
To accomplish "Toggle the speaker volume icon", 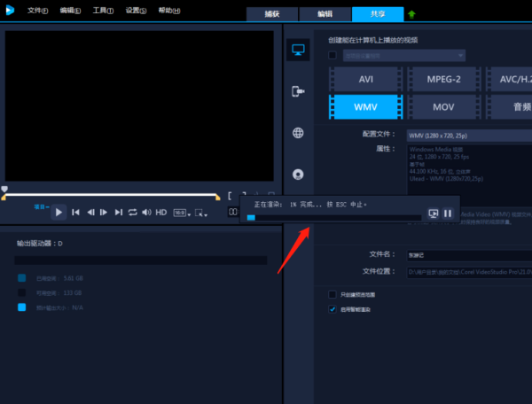I will click(x=146, y=213).
